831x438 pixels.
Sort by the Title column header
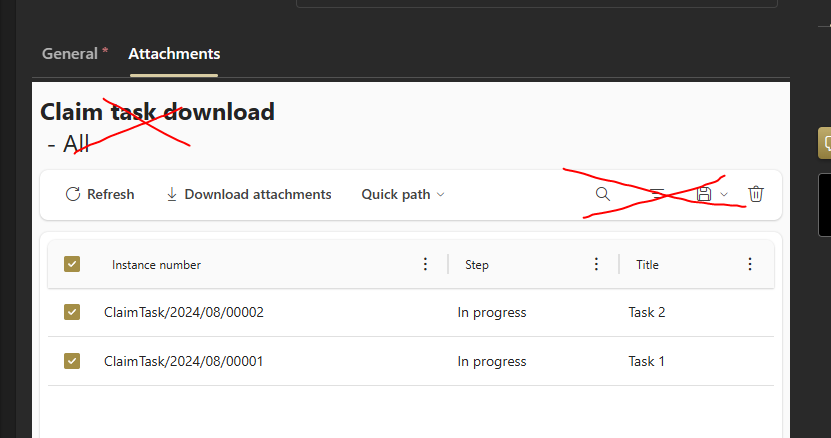tap(647, 265)
